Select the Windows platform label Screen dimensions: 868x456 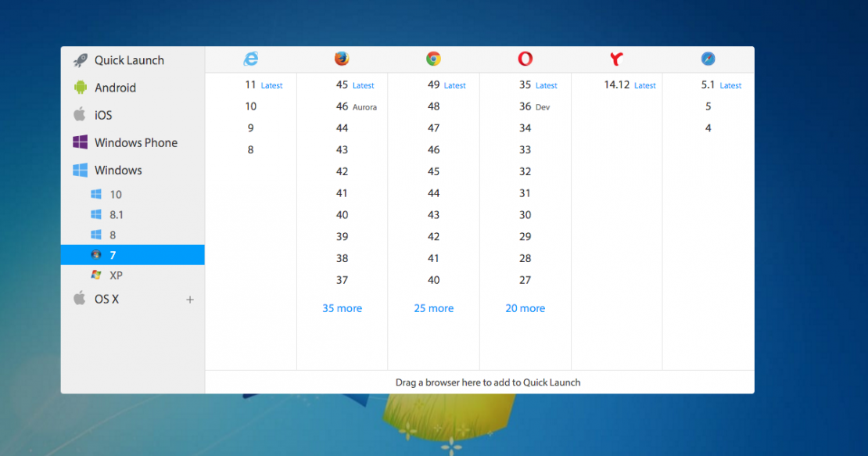coord(118,170)
